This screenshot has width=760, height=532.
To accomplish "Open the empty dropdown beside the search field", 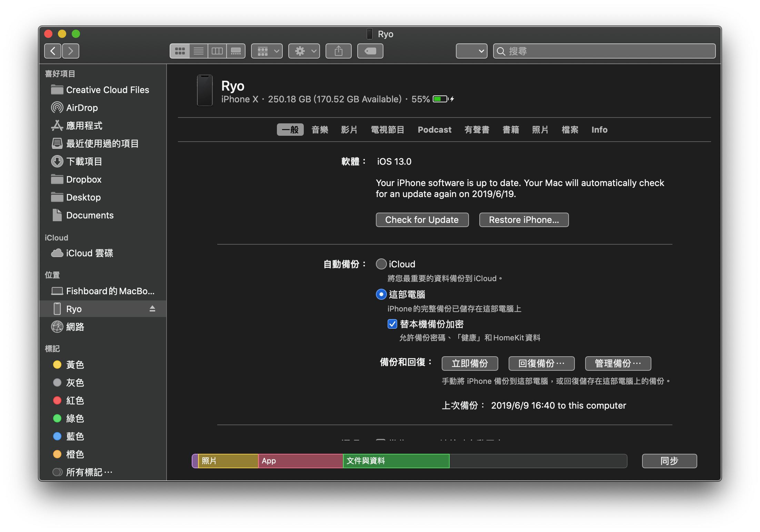I will pyautogui.click(x=471, y=51).
